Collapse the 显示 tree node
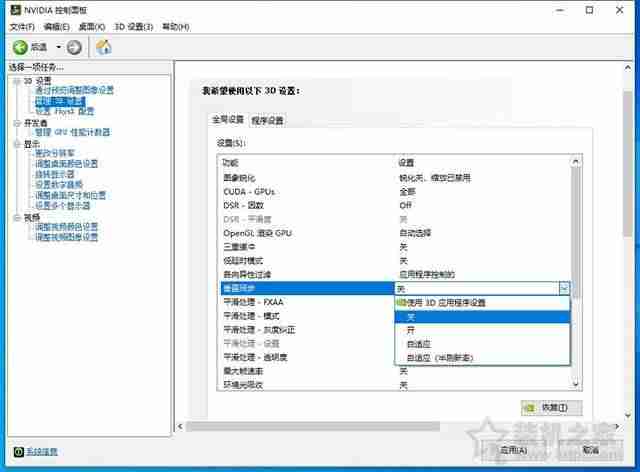Viewport: 640px width, 472px height. pyautogui.click(x=17, y=144)
